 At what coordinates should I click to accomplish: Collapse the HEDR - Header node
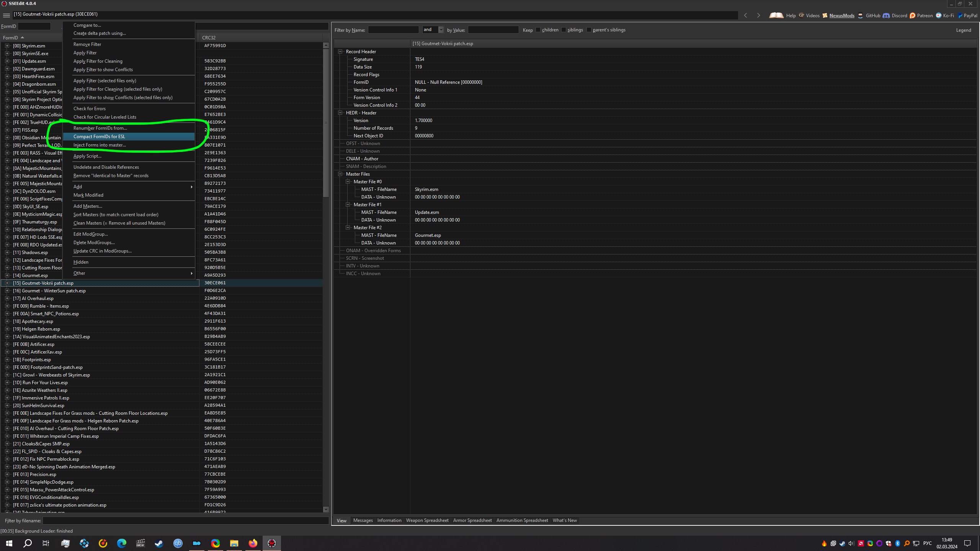tap(340, 112)
